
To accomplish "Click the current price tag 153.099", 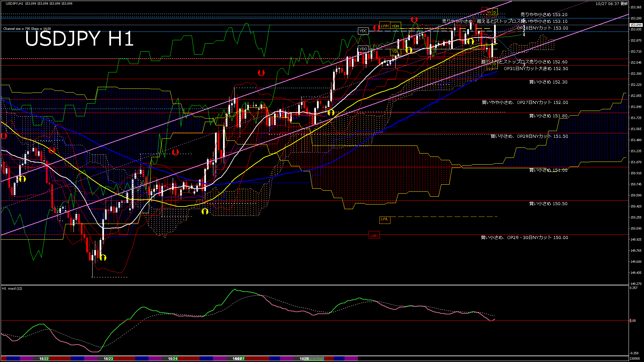I will click(636, 25).
